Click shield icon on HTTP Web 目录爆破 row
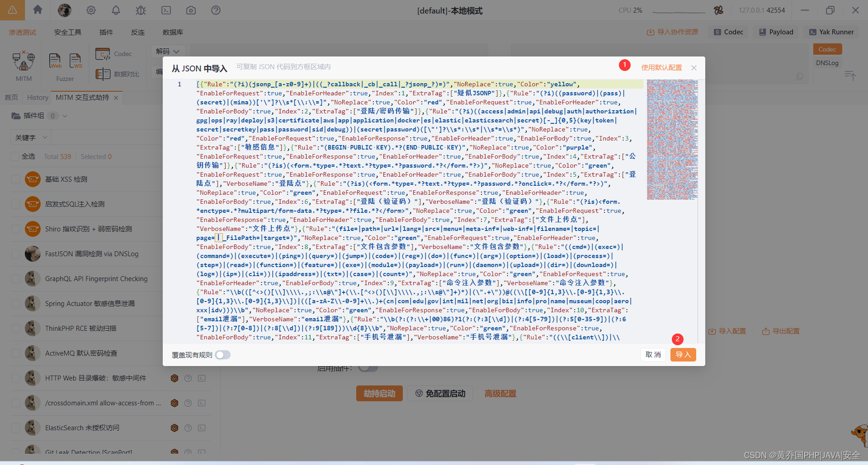868x465 pixels. click(175, 378)
